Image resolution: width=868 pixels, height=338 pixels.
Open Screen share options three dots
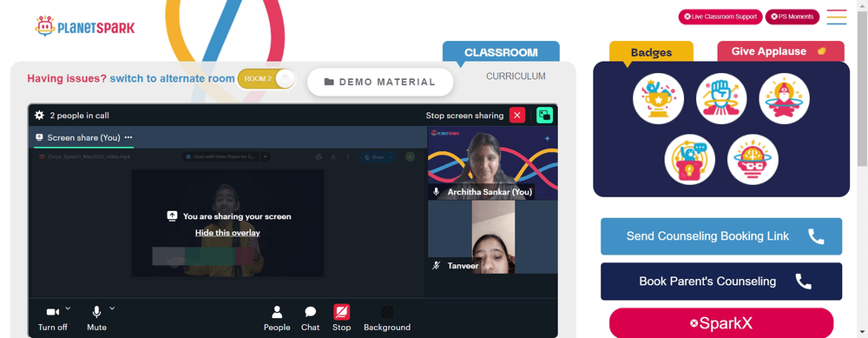coord(128,137)
